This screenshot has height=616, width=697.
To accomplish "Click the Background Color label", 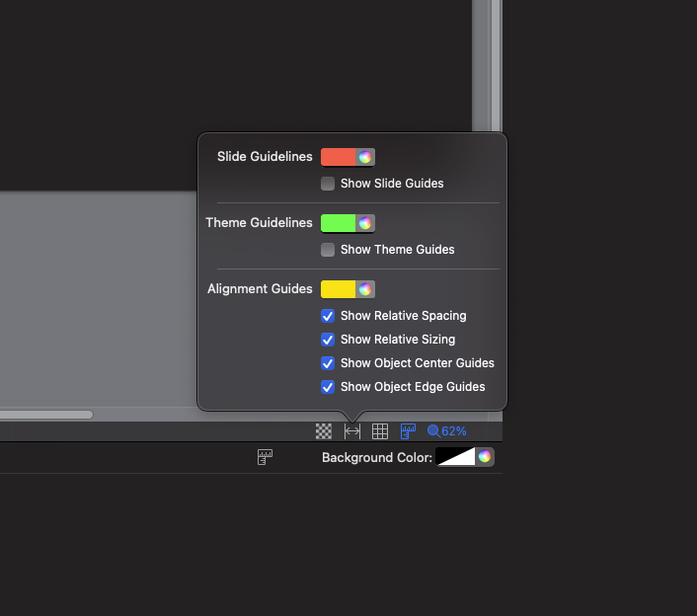I will click(x=377, y=457).
